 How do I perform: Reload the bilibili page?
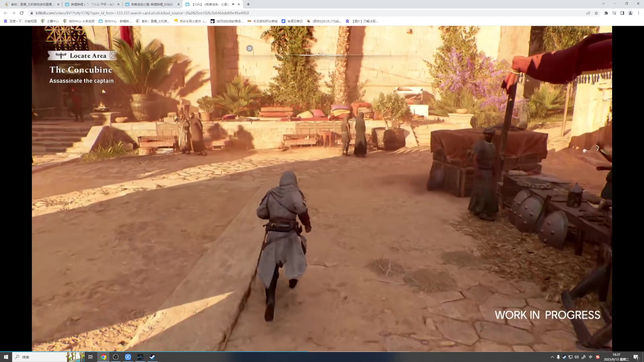[x=21, y=13]
